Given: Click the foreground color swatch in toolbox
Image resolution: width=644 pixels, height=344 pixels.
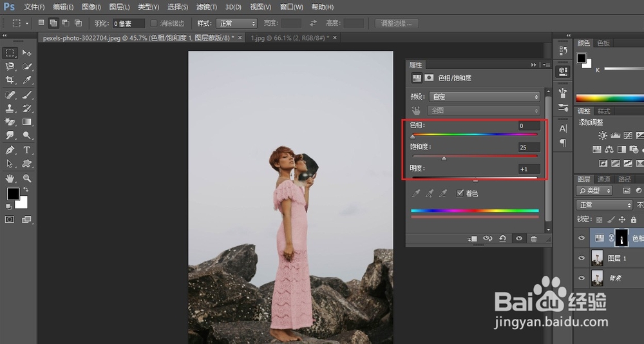Looking at the screenshot, I should [x=13, y=194].
